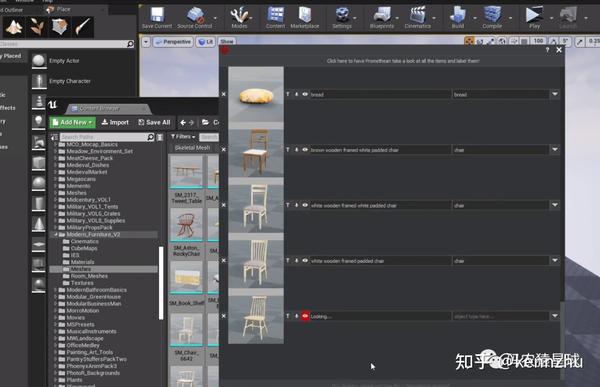Click the Import button
Image resolution: width=600 pixels, height=387 pixels.
pos(115,122)
